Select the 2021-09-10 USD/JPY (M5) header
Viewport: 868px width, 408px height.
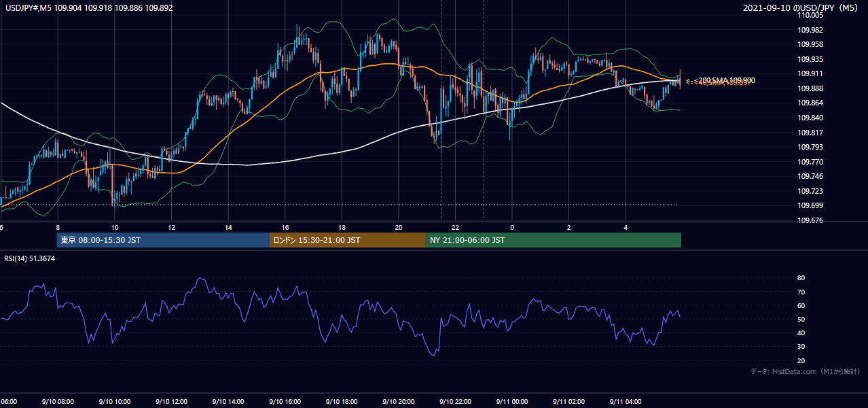coord(801,8)
